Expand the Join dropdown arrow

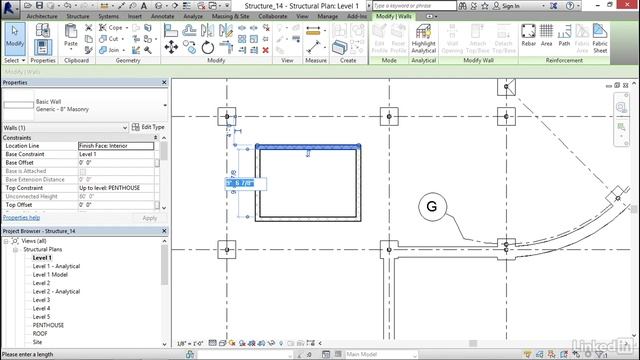pos(124,50)
